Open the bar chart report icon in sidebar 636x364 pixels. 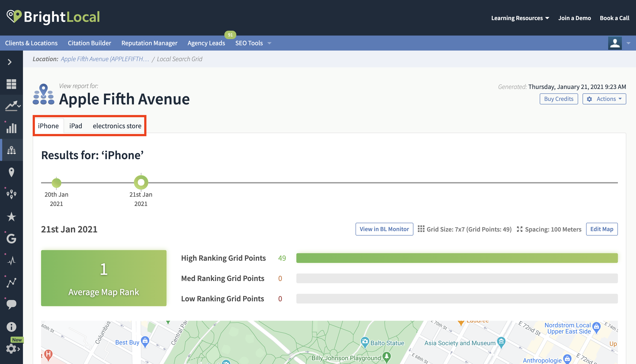11,128
